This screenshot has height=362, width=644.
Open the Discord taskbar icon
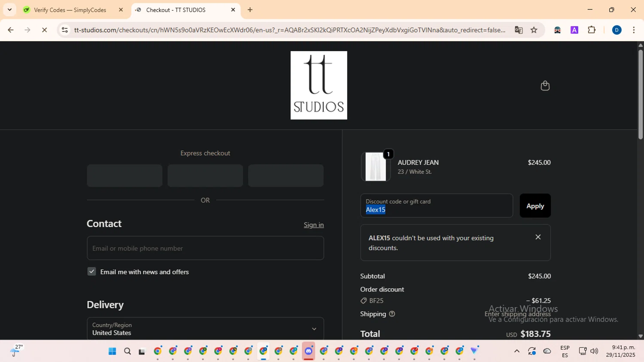coord(309,351)
